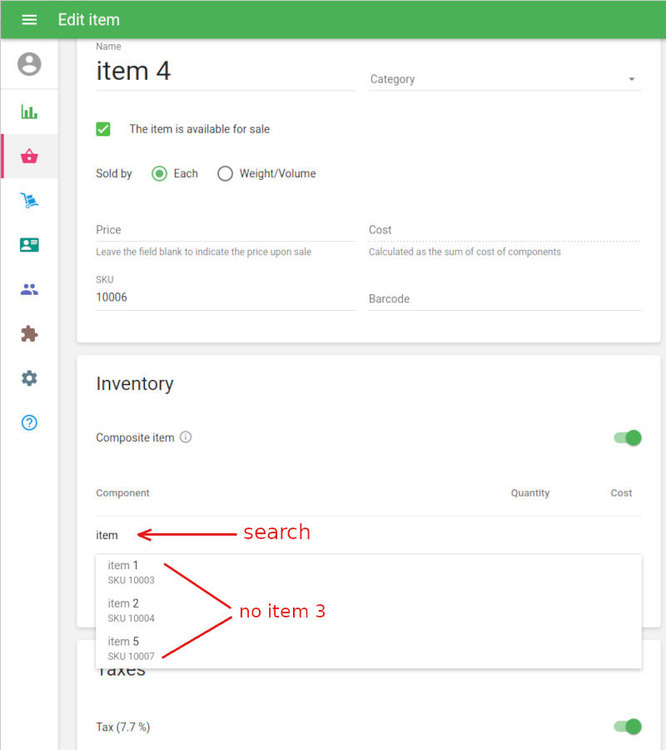Open the Help question mark icon

[x=29, y=423]
